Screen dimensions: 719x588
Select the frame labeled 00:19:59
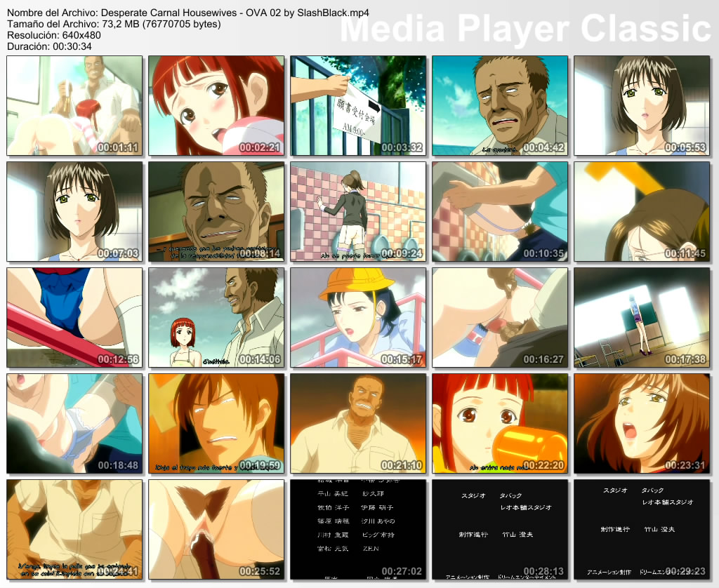coord(216,424)
